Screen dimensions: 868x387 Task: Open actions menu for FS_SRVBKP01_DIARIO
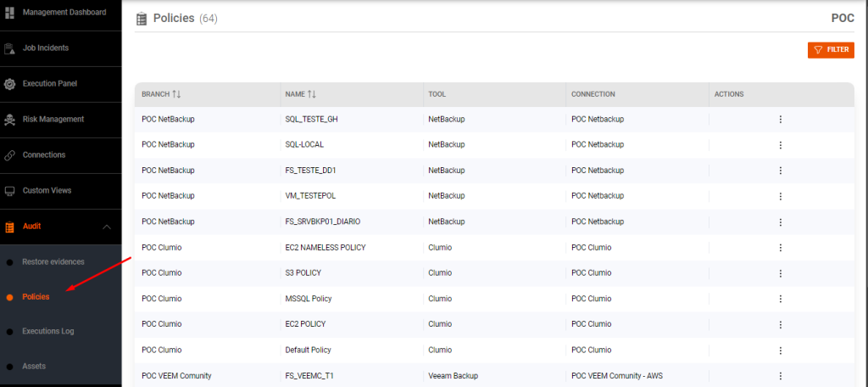[781, 222]
